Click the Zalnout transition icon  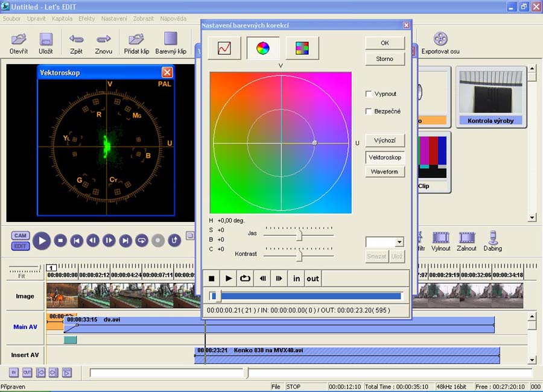coord(467,238)
